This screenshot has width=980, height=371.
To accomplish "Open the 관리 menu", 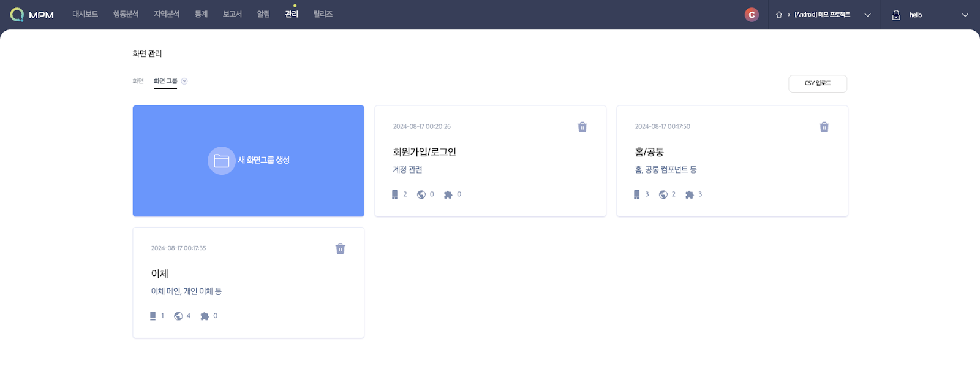I will point(292,14).
